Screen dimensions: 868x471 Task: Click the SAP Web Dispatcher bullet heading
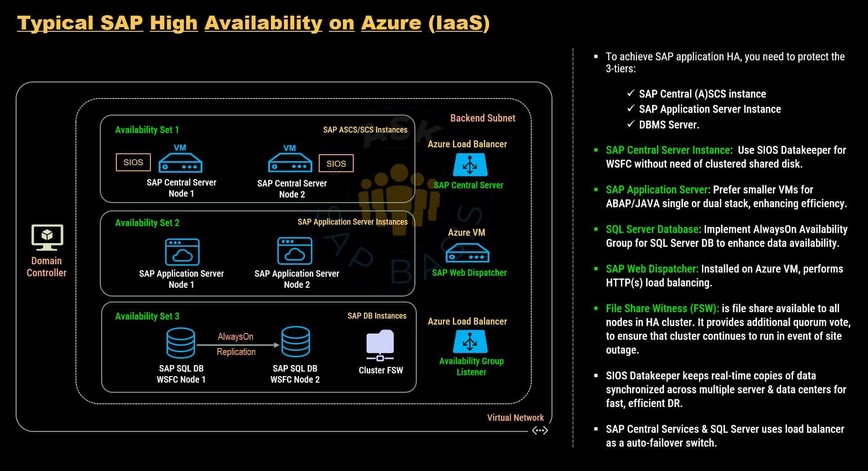[652, 269]
